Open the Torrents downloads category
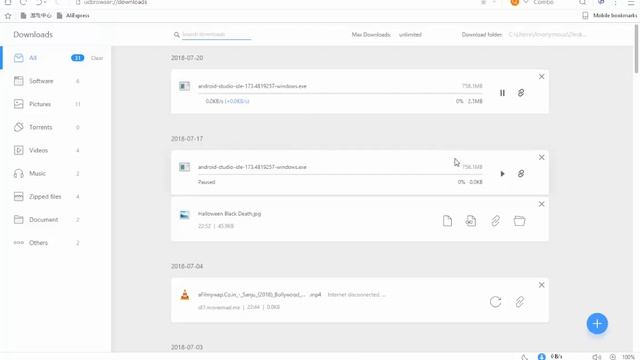The height and width of the screenshot is (360, 640). [x=56, y=127]
